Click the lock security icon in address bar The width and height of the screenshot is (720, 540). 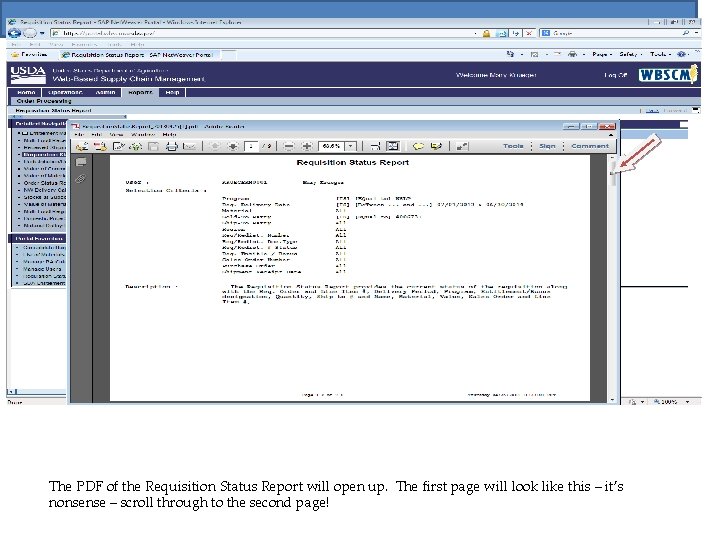pyautogui.click(x=486, y=34)
